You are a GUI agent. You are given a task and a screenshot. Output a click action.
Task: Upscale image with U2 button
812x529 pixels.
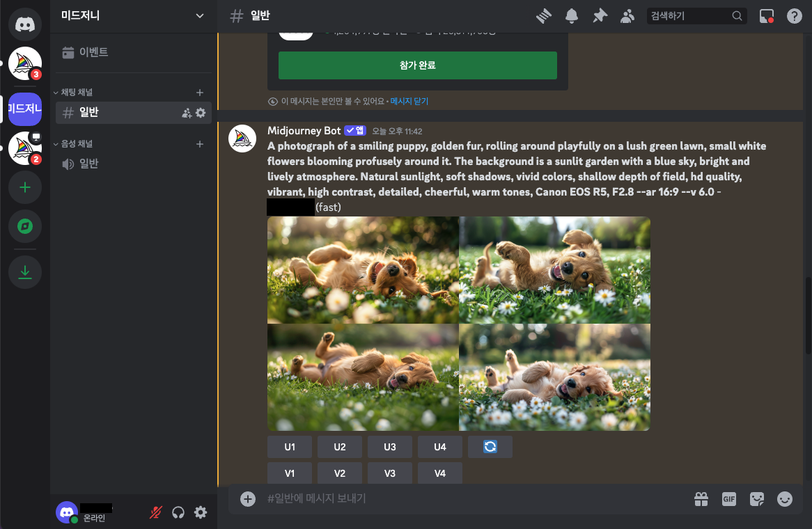(340, 447)
